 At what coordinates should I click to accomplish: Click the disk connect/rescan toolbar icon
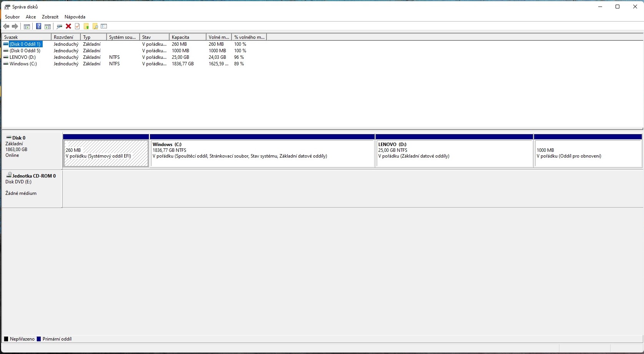point(59,27)
